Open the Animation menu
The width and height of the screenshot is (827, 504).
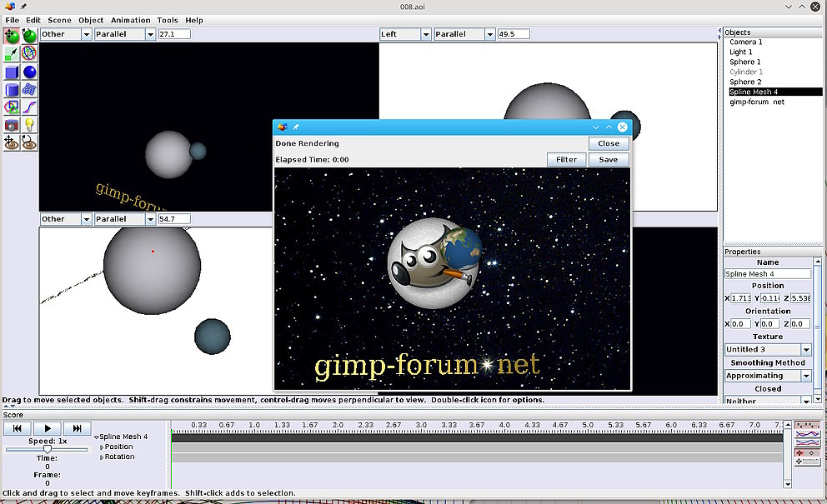tap(131, 20)
